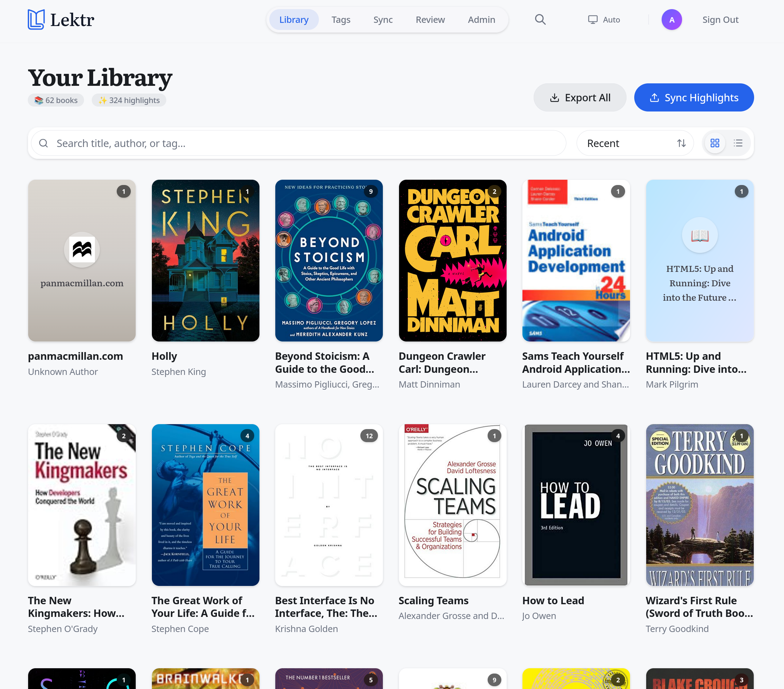
Task: Focus the title, author, or tag search field
Action: point(303,143)
